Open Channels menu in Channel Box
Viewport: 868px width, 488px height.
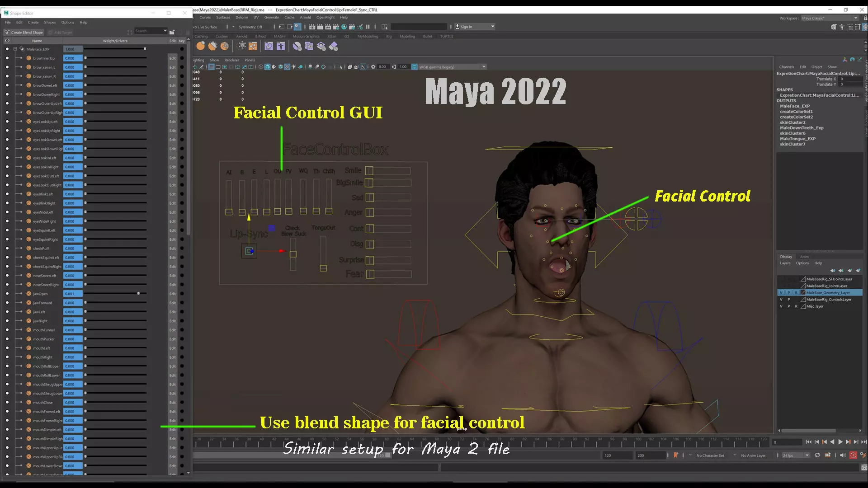[x=786, y=67]
